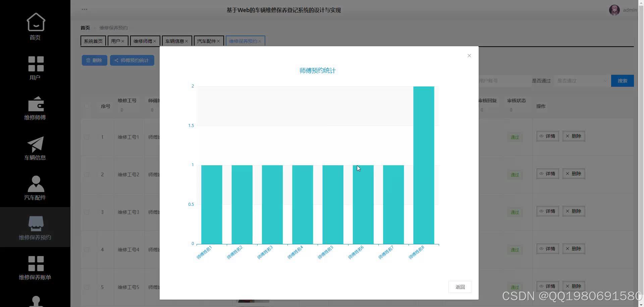
Task: Close the 汽车配件 tab with its X
Action: click(218, 41)
